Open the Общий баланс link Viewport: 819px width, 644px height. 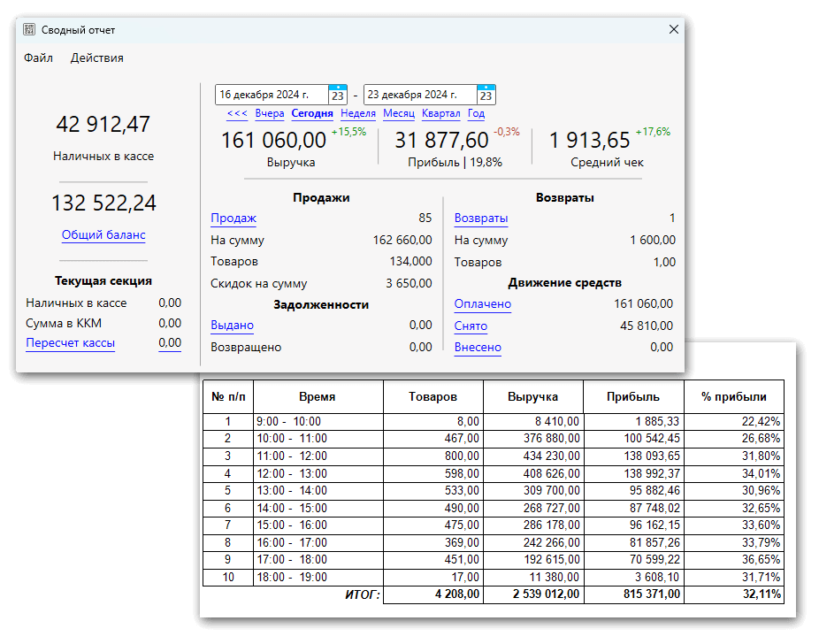[103, 235]
